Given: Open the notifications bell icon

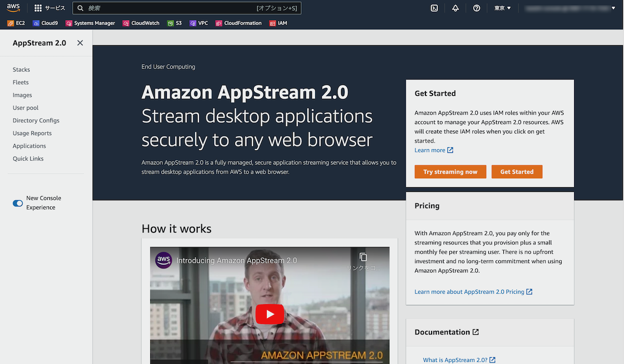Looking at the screenshot, I should [x=456, y=8].
